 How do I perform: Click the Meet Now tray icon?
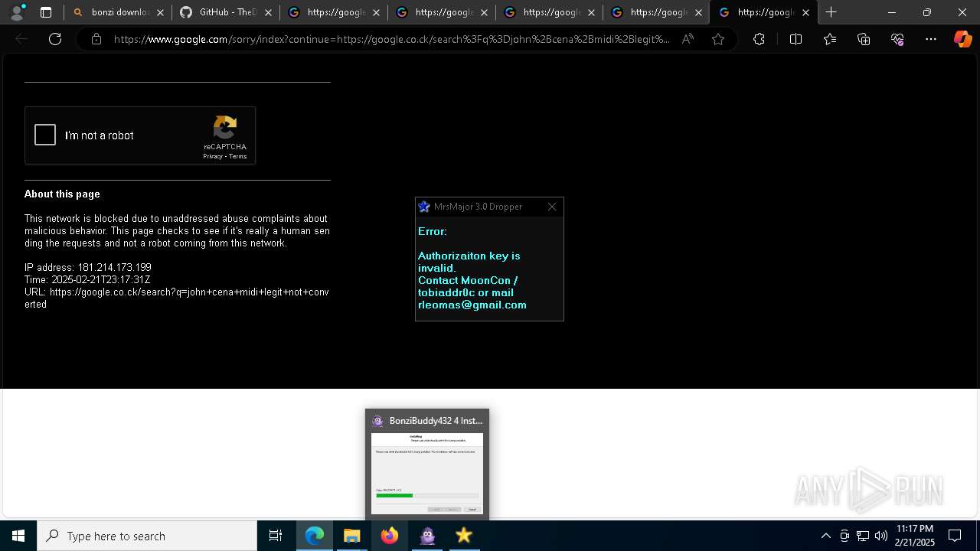844,536
